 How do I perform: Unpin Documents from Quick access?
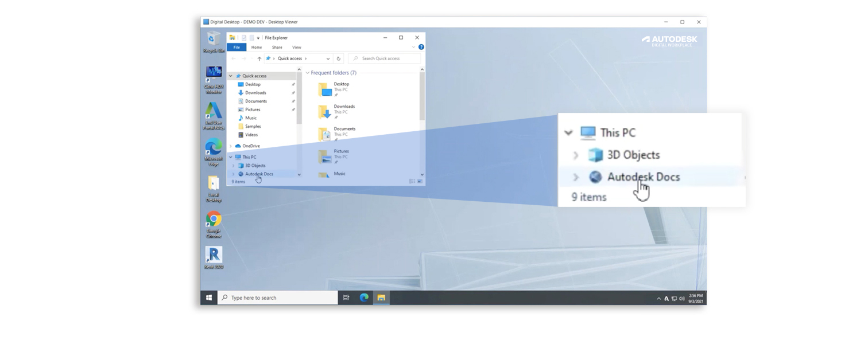pyautogui.click(x=292, y=101)
